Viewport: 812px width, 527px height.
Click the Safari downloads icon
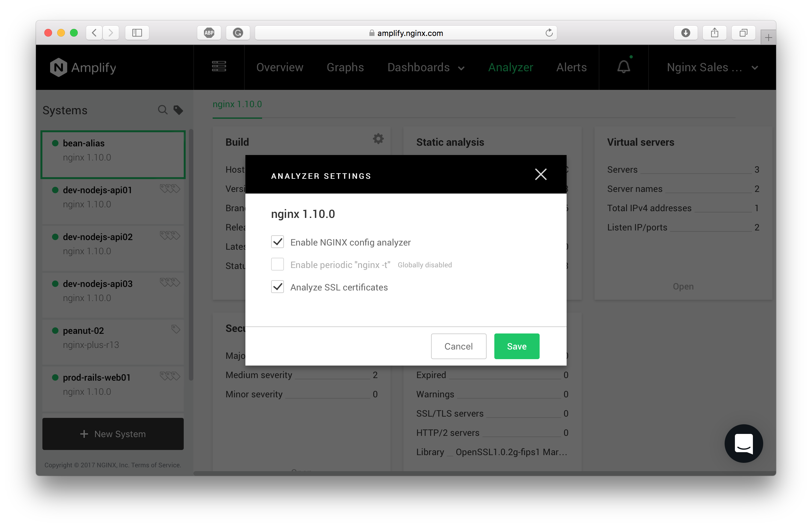(685, 33)
